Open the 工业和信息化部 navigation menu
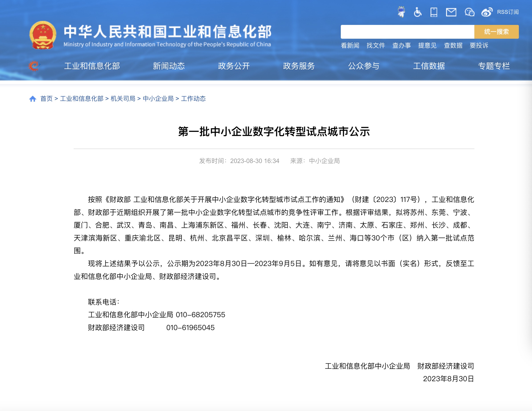Viewport: 532px width, 411px height. 92,66
